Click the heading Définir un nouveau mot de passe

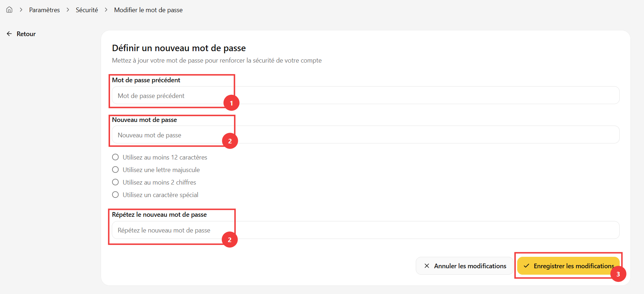179,48
